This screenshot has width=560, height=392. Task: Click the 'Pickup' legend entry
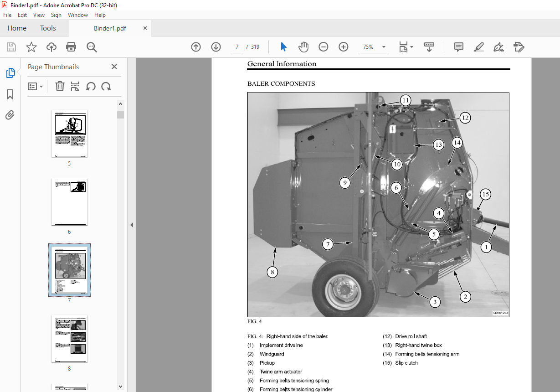click(x=267, y=363)
